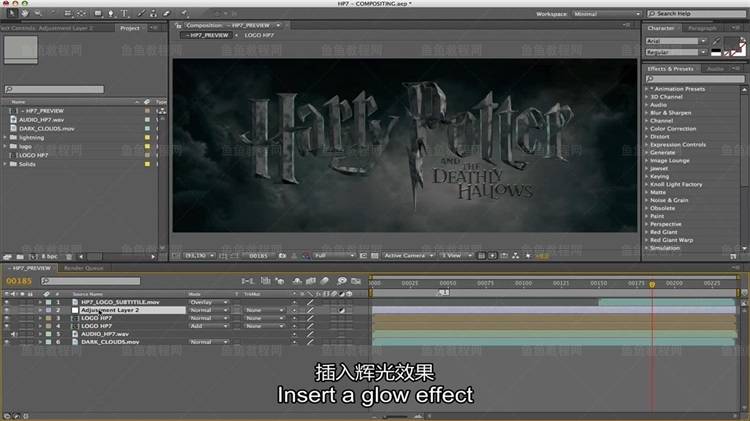The image size is (750, 421).
Task: Select the Type tool
Action: tap(124, 13)
